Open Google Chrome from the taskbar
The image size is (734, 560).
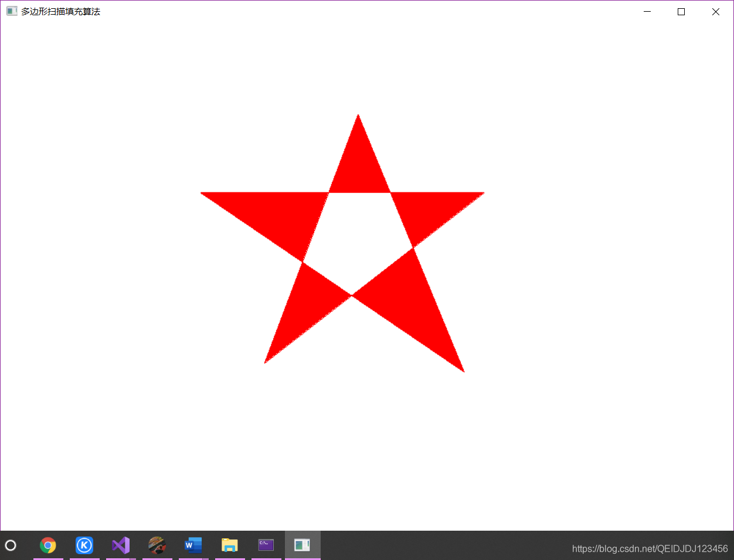48,545
